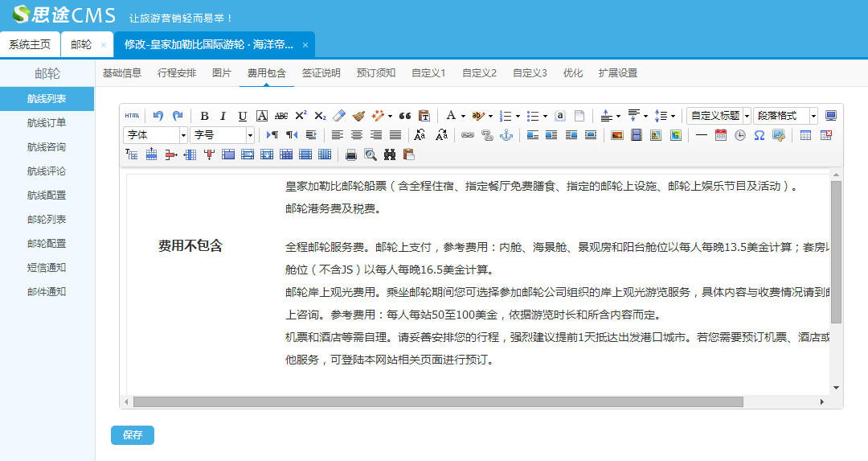Viewport: 868px width, 461px height.
Task: Click the horizontal scrollbar of the editor
Action: (x=438, y=401)
